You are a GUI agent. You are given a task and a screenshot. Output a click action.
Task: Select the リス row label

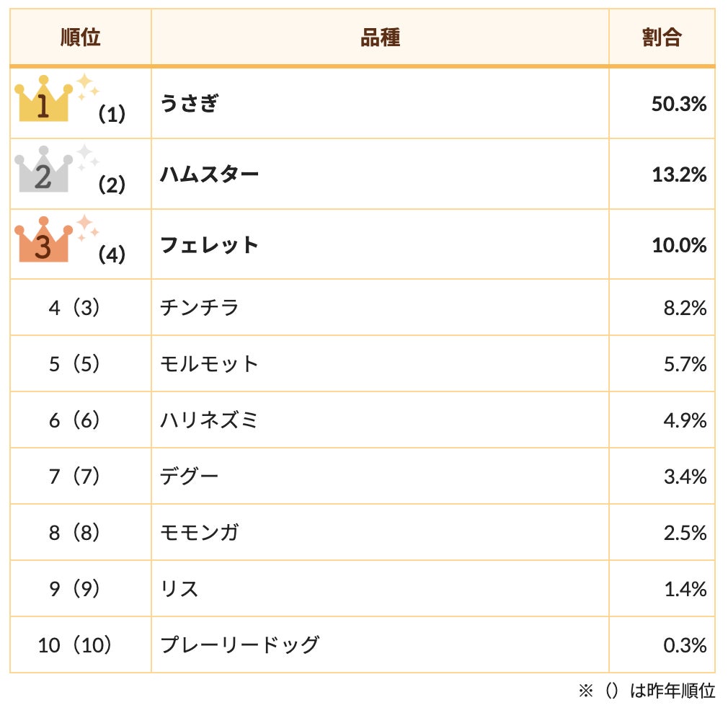[x=179, y=589]
